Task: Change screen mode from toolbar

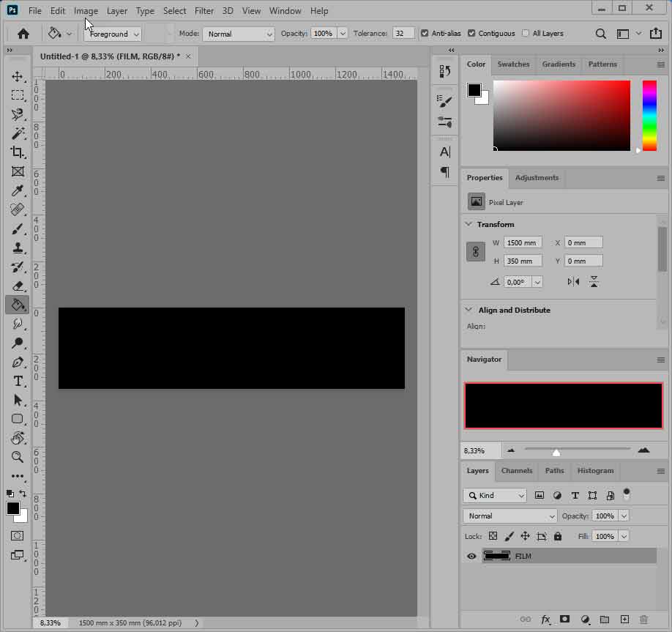Action: [x=17, y=555]
